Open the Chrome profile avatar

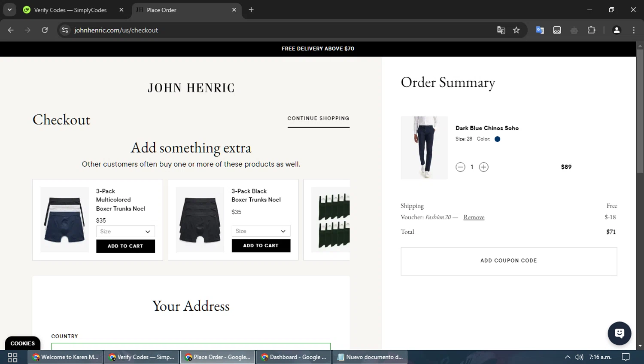(x=617, y=30)
